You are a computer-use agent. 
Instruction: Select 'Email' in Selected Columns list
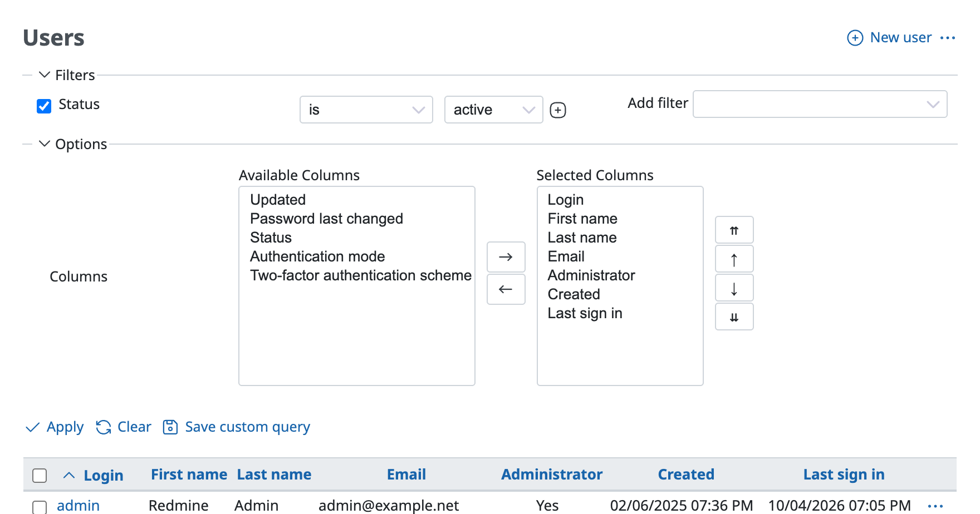tap(620, 256)
